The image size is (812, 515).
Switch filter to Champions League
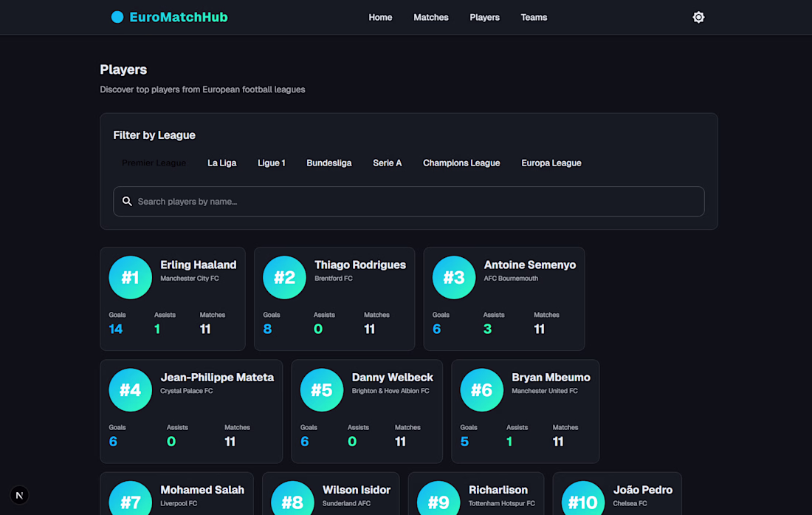(x=461, y=163)
